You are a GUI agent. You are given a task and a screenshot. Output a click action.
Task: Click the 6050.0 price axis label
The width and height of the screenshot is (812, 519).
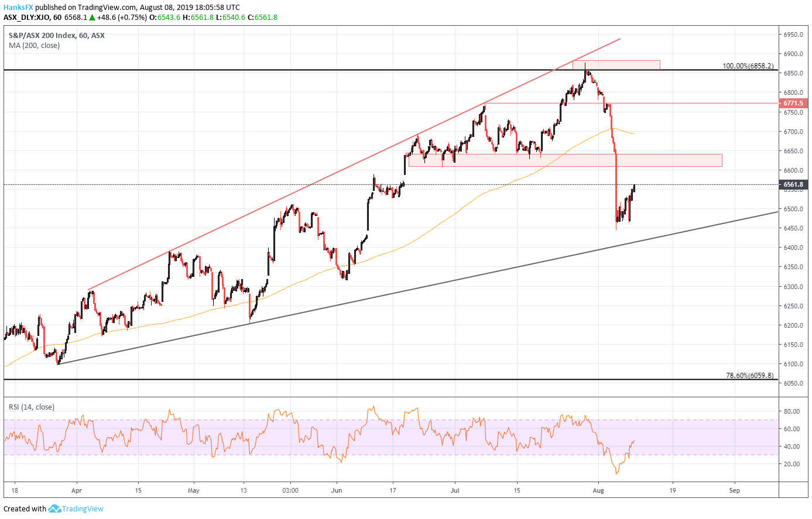(x=793, y=383)
